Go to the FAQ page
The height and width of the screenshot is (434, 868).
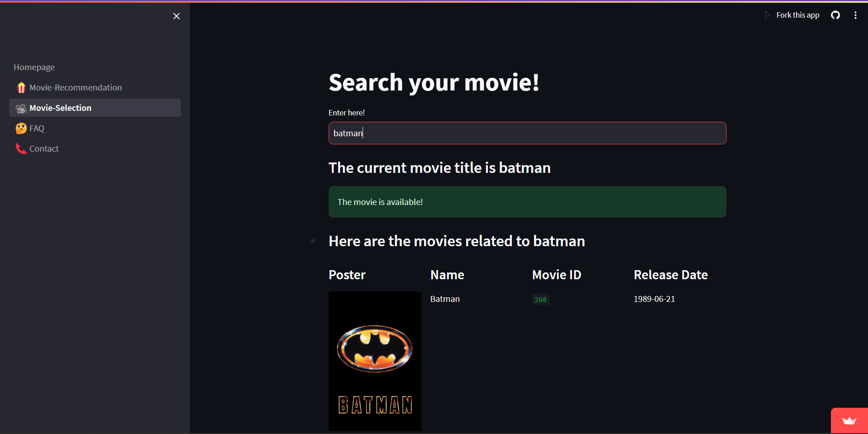95,128
